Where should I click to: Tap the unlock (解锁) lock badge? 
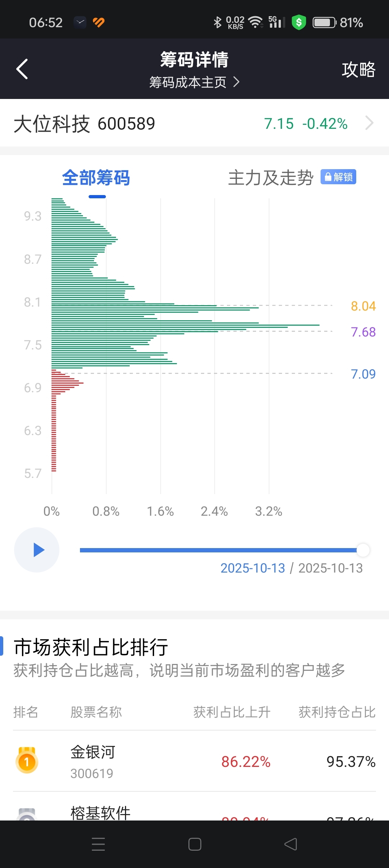tap(338, 177)
